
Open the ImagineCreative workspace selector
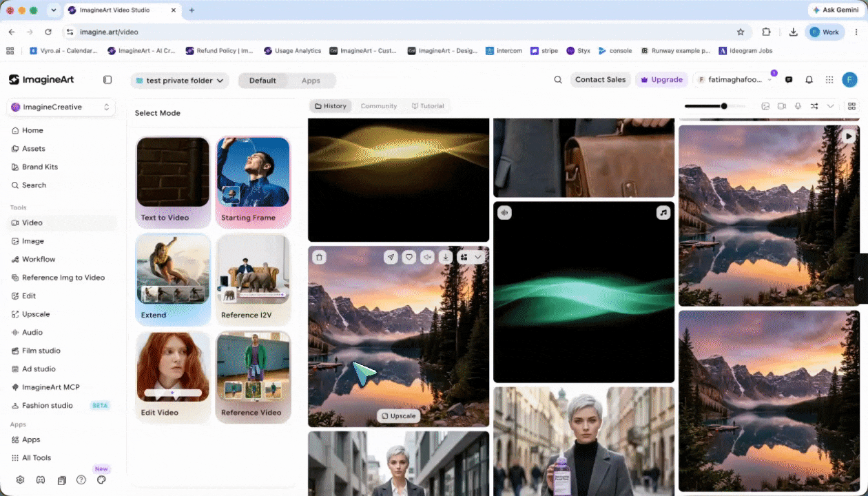tap(61, 107)
